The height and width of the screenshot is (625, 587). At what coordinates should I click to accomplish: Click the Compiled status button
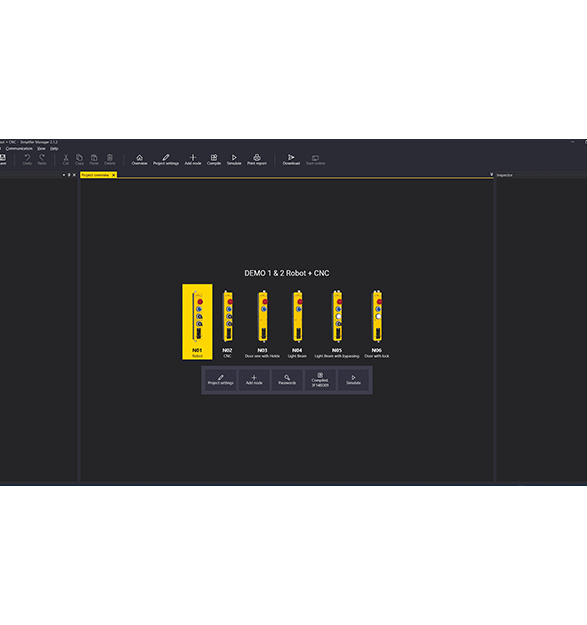(320, 380)
